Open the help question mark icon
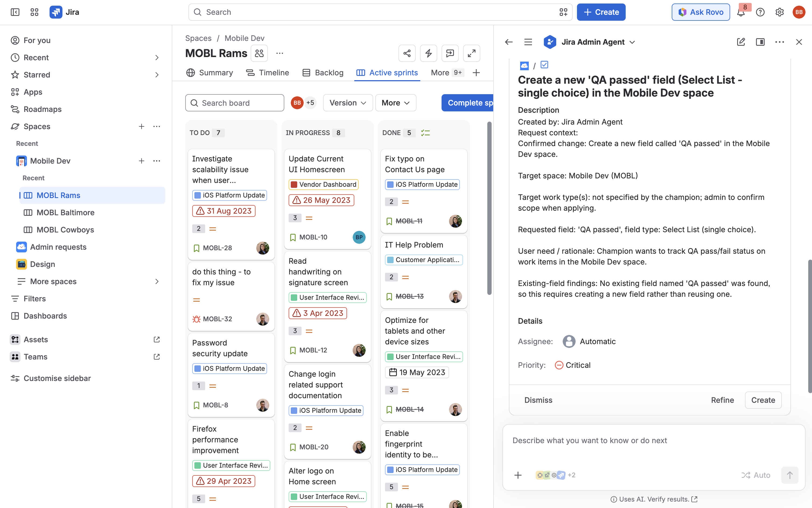This screenshot has width=812, height=508. 760,12
